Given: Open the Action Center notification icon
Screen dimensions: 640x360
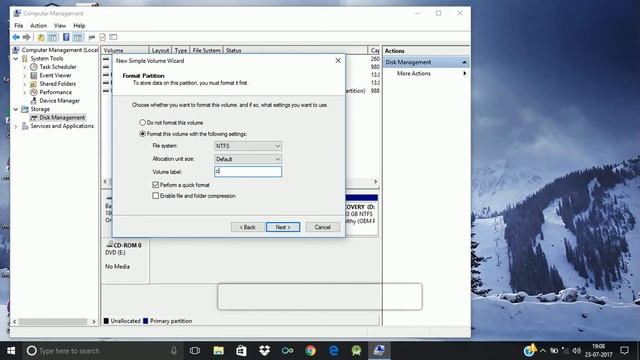Looking at the screenshot, I should tap(624, 350).
